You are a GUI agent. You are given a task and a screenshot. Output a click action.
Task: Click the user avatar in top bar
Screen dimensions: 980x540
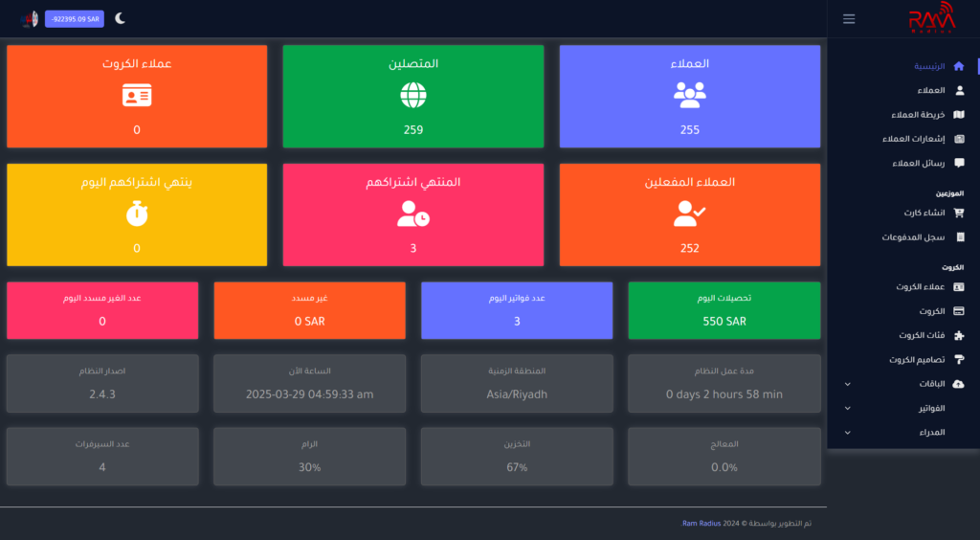point(29,18)
